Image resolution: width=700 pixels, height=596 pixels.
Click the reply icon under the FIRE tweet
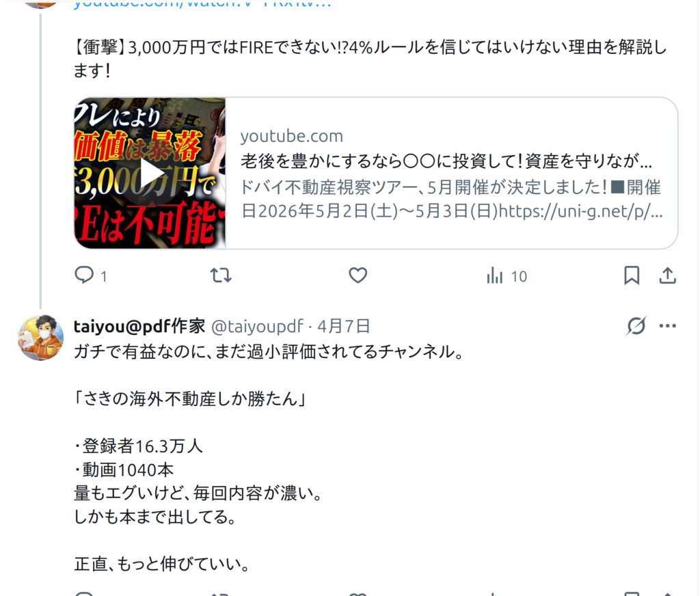click(84, 275)
